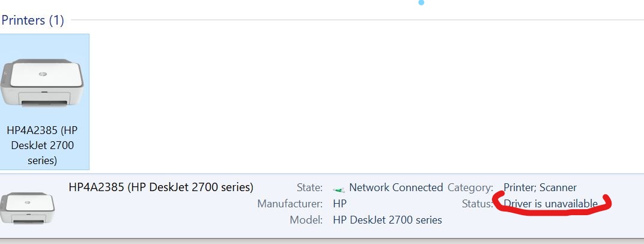
Task: Click the Model value "HP DeskJet 2700 series"
Action: [x=387, y=220]
